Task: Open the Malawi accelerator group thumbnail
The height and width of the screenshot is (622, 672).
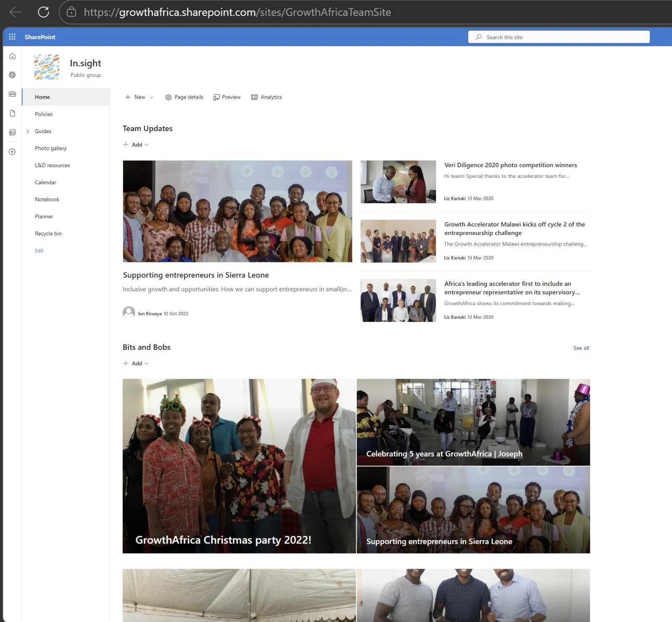Action: [398, 241]
